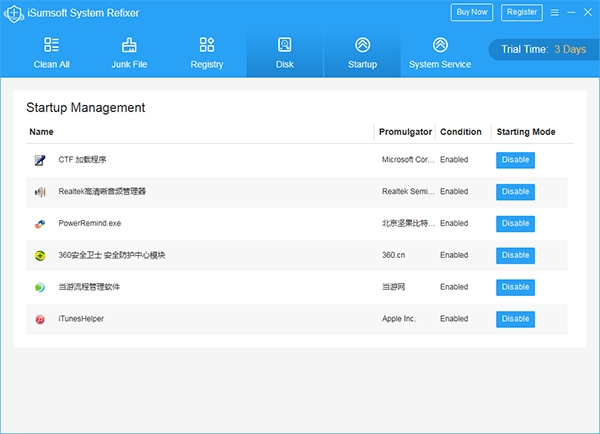Disable the 当游 startup item
Image resolution: width=600 pixels, height=434 pixels.
click(x=515, y=287)
